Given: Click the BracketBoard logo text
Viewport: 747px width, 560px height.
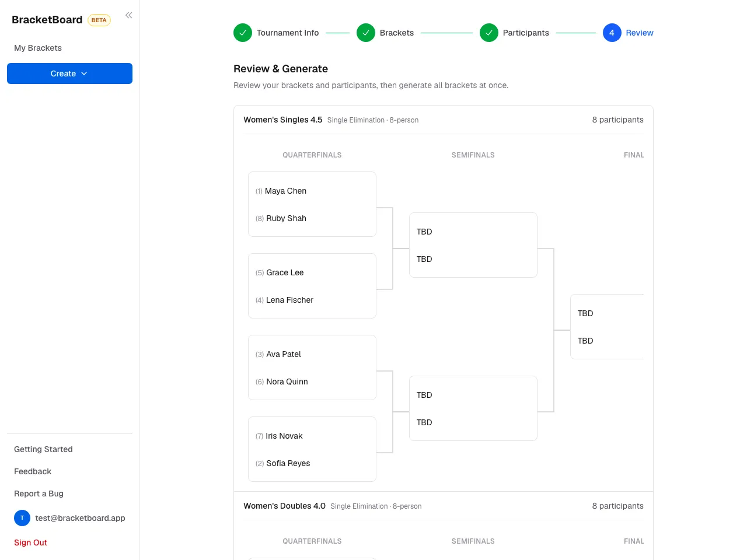Looking at the screenshot, I should 47,20.
